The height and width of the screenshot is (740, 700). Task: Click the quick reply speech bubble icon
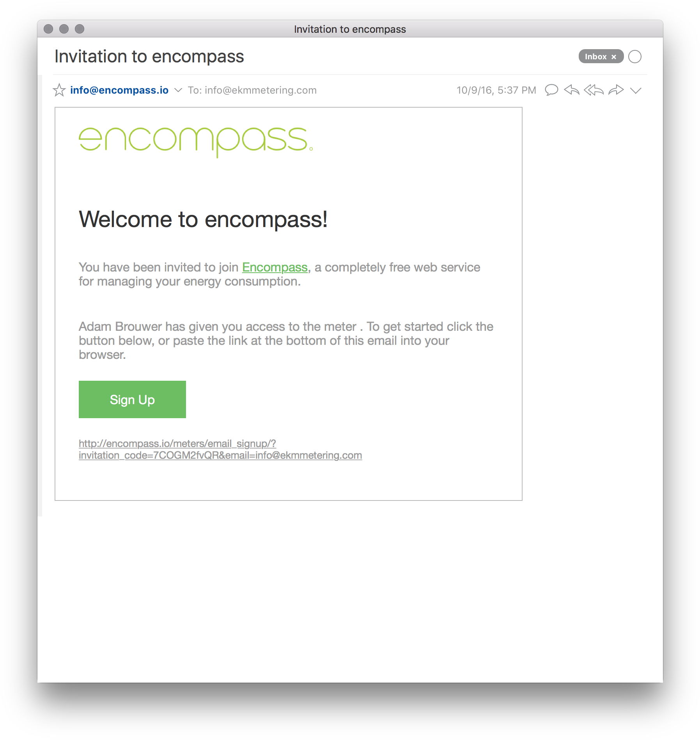tap(551, 90)
